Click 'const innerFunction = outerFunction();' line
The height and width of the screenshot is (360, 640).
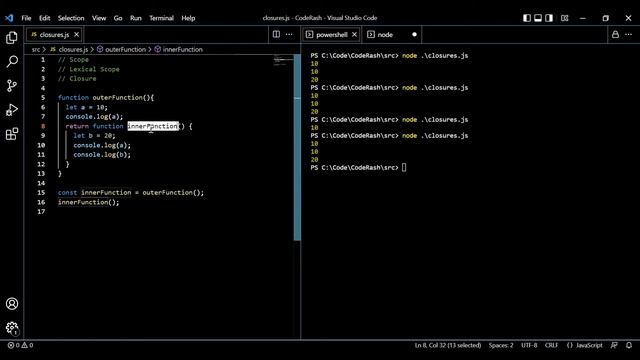(x=131, y=193)
